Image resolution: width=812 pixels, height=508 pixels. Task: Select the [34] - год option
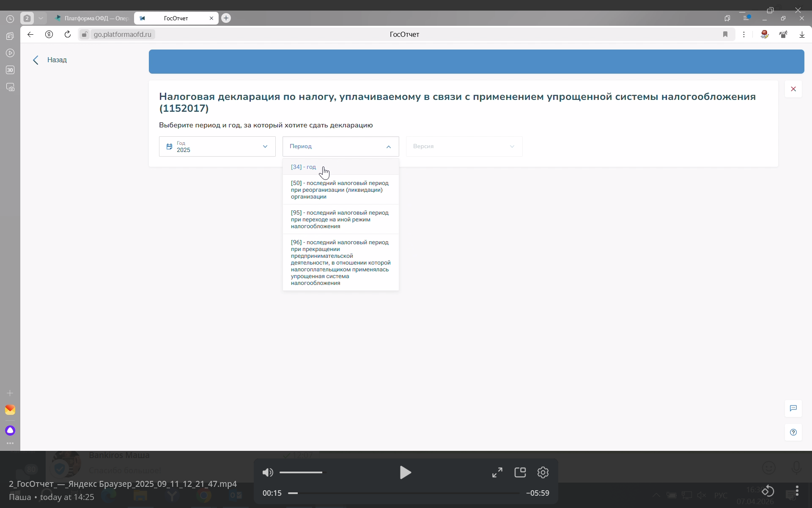pyautogui.click(x=304, y=167)
